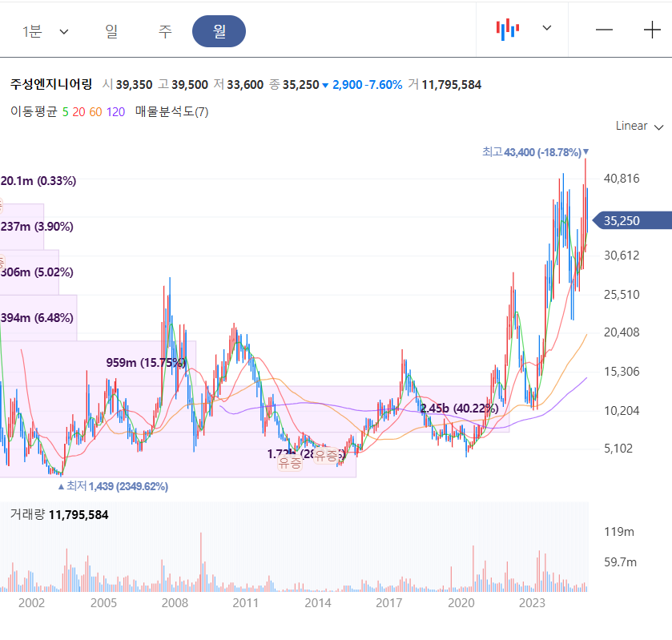Image resolution: width=672 pixels, height=640 pixels.
Task: Click the 237m (3.90%) volume profile bar
Action: pos(22,227)
